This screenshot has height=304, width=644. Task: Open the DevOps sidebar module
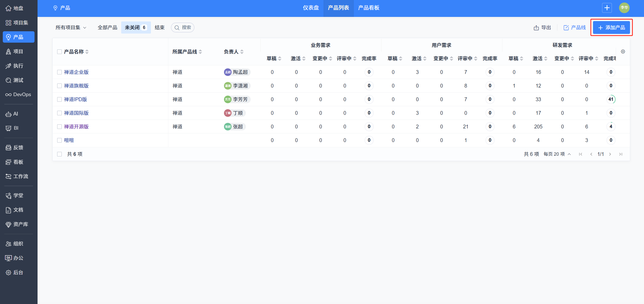tap(18, 95)
